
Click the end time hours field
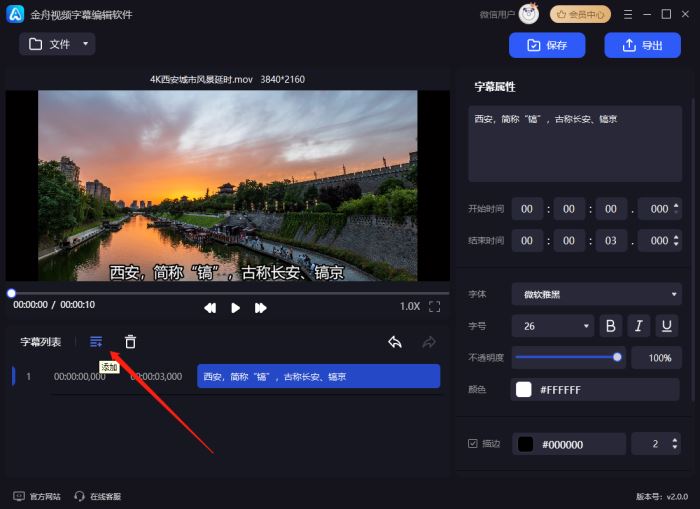click(x=527, y=241)
